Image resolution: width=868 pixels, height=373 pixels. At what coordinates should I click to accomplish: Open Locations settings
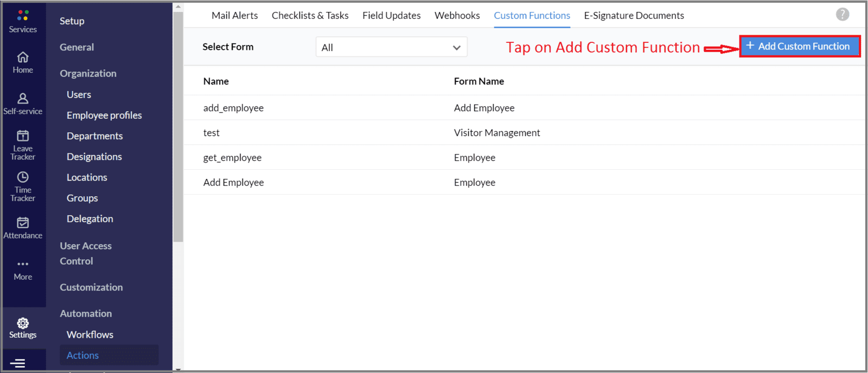[87, 177]
